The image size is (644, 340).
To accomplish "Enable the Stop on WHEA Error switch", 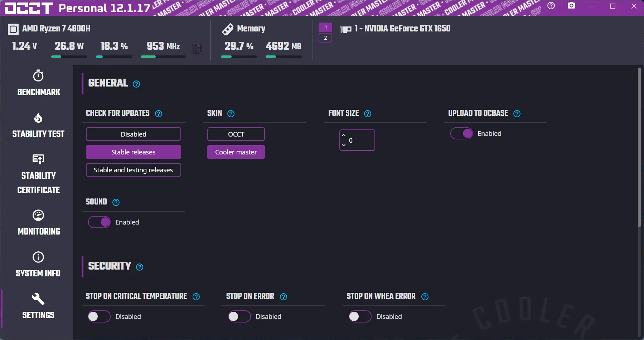I will [360, 316].
